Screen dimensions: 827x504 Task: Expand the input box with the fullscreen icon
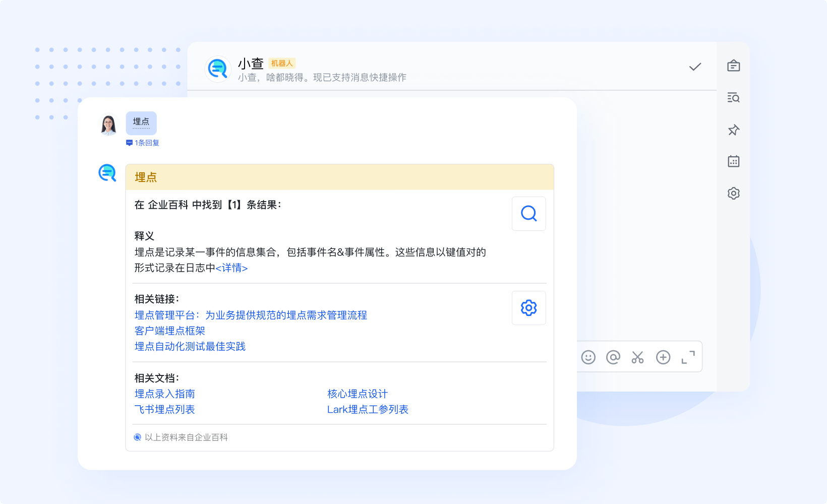click(688, 357)
